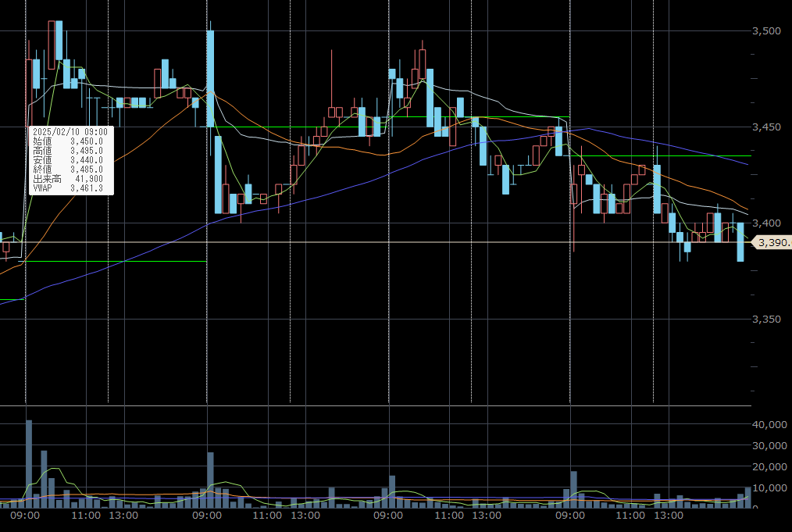This screenshot has width=792, height=532.
Task: Select the 20,000 volume axis label
Action: tap(769, 467)
